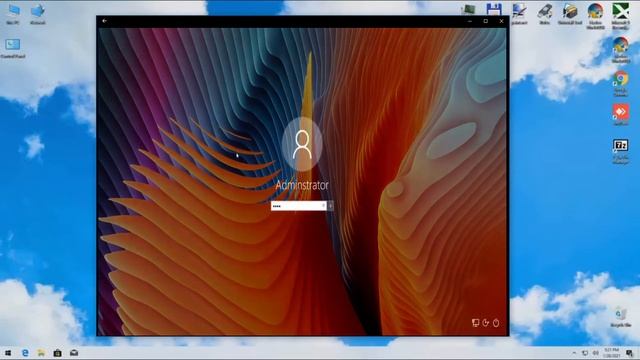640x360 pixels.
Task: Close the remote session window
Action: point(502,21)
